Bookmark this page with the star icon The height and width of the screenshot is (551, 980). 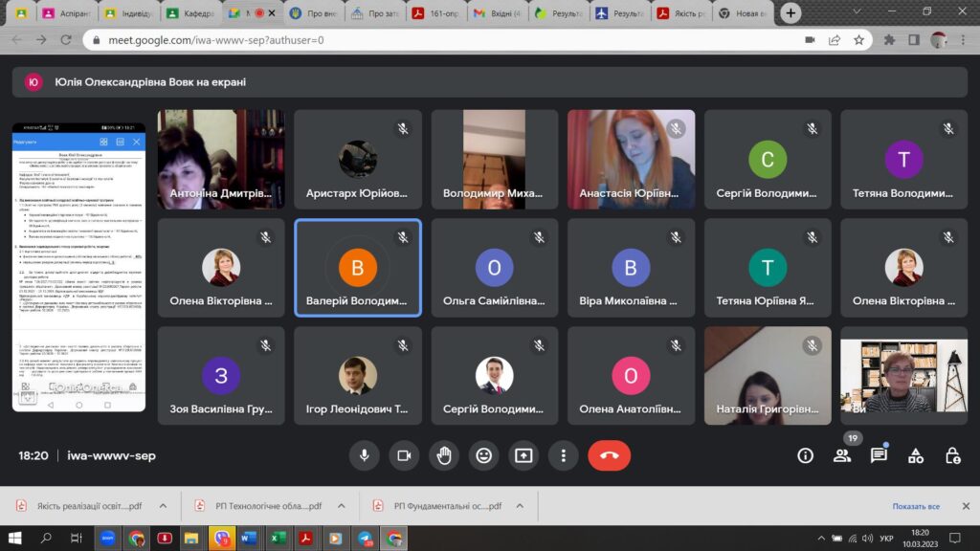858,40
